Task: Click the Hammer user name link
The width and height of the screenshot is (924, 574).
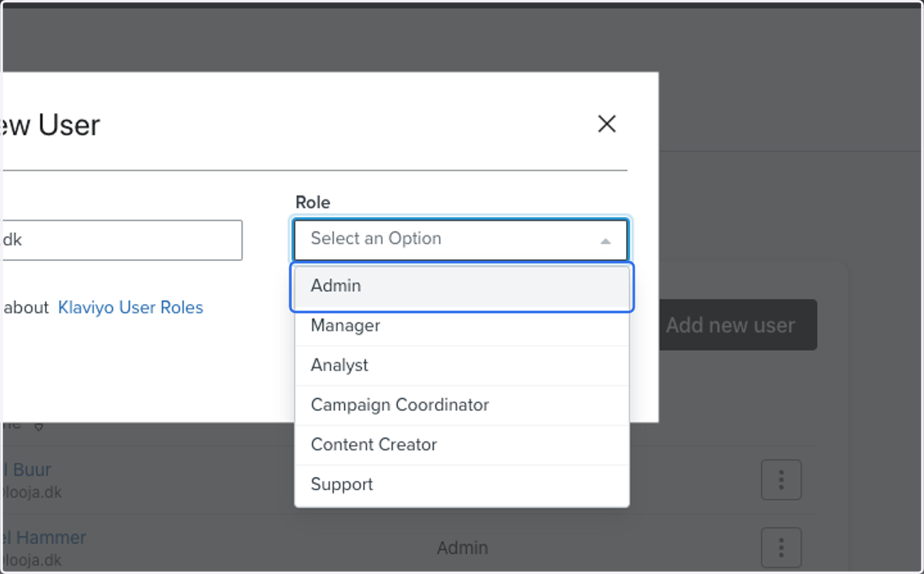Action: pyautogui.click(x=43, y=537)
